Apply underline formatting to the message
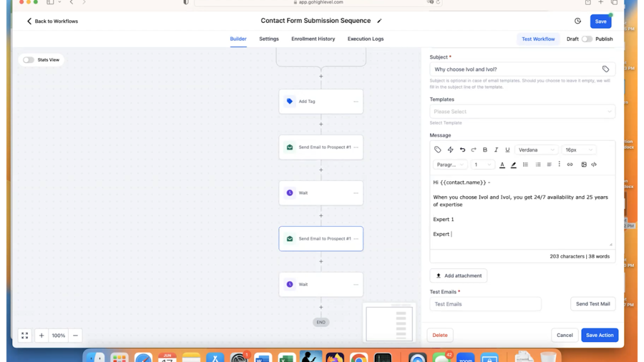 (x=508, y=150)
